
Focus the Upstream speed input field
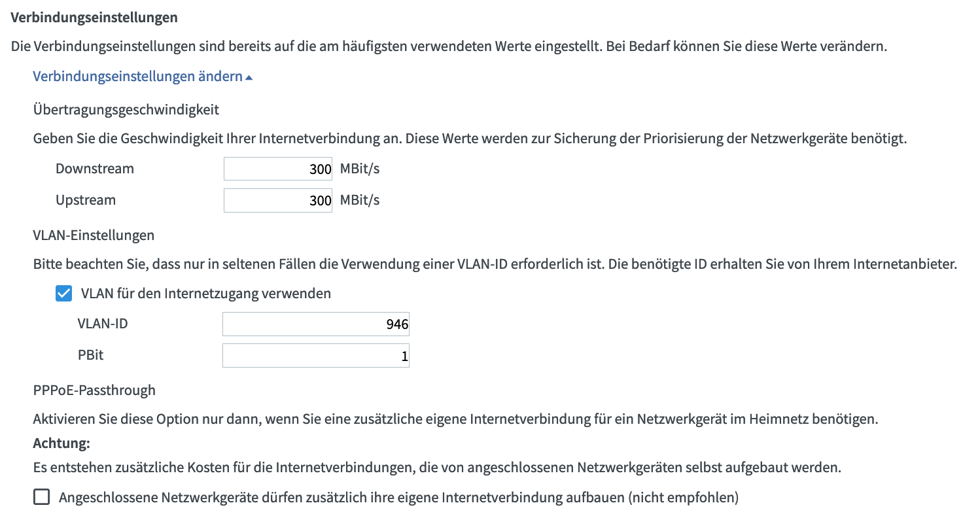[x=279, y=201]
